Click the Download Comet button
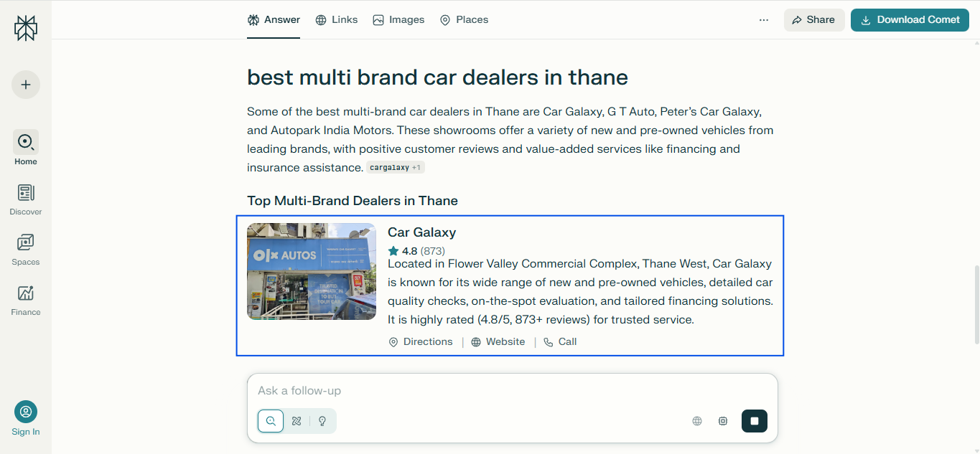This screenshot has height=454, width=980. tap(910, 19)
